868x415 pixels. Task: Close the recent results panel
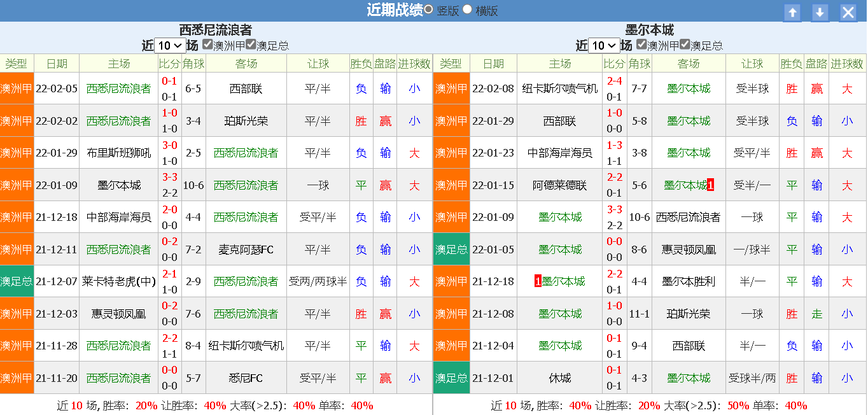click(x=848, y=12)
